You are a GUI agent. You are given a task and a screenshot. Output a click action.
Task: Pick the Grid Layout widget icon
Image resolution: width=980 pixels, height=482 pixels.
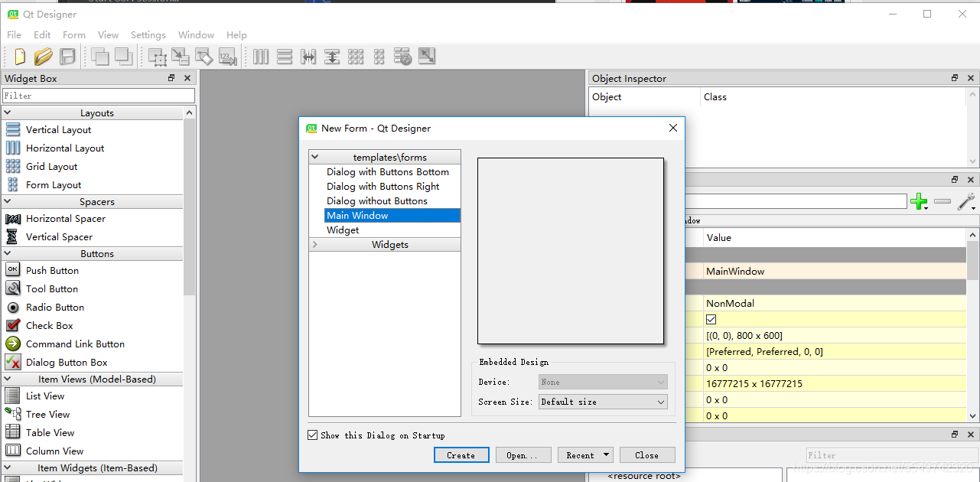coord(13,166)
